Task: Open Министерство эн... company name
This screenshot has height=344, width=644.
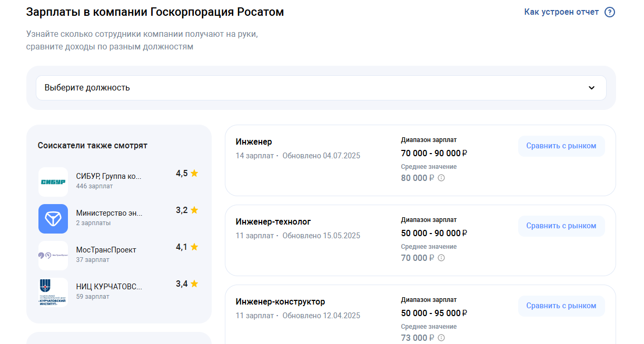Action: 109,213
